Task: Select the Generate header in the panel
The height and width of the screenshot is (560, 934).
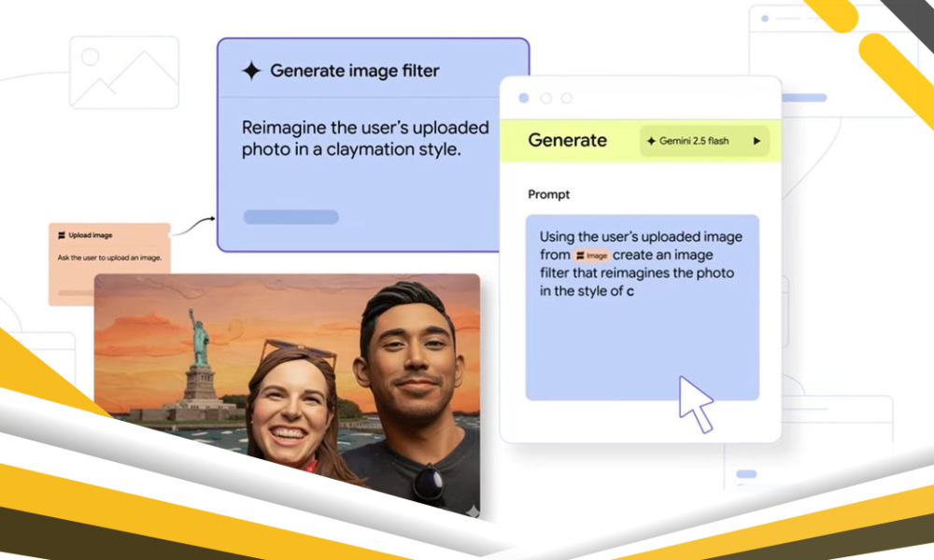Action: [567, 140]
